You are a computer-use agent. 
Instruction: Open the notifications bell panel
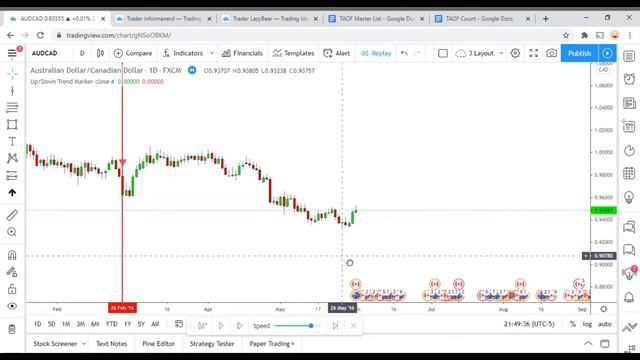click(x=629, y=297)
